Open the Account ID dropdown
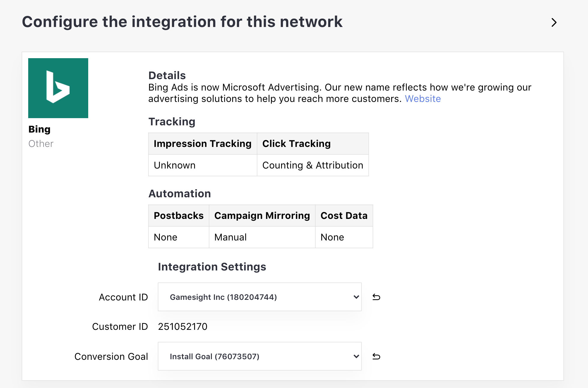The width and height of the screenshot is (588, 388). [x=260, y=297]
